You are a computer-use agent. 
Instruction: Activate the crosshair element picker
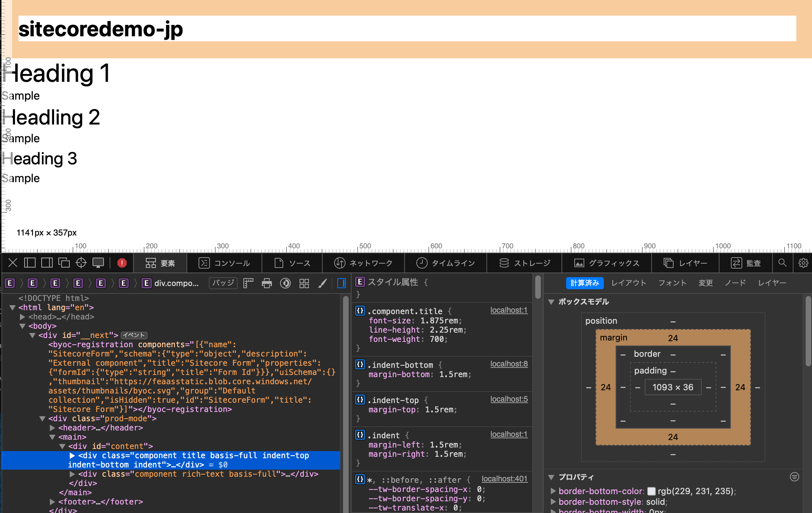point(81,263)
